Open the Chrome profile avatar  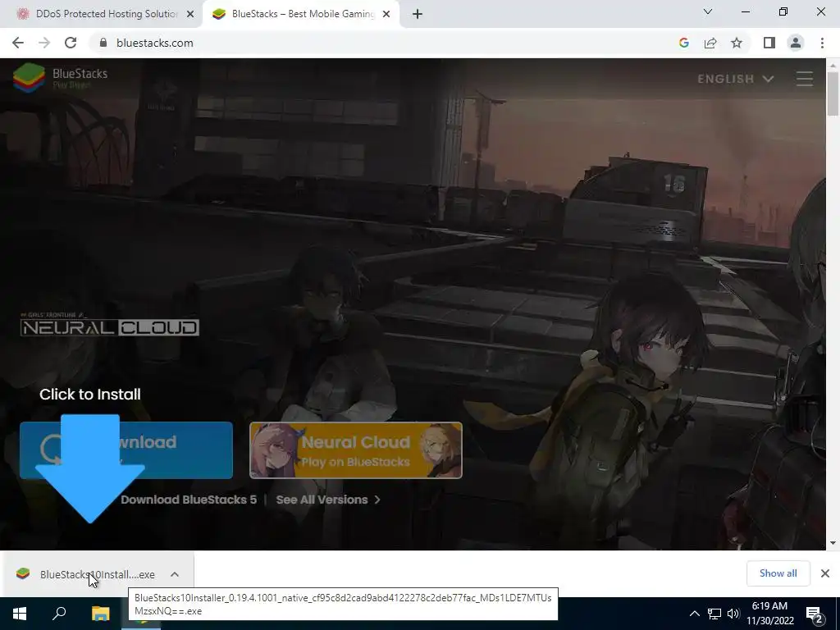click(796, 43)
